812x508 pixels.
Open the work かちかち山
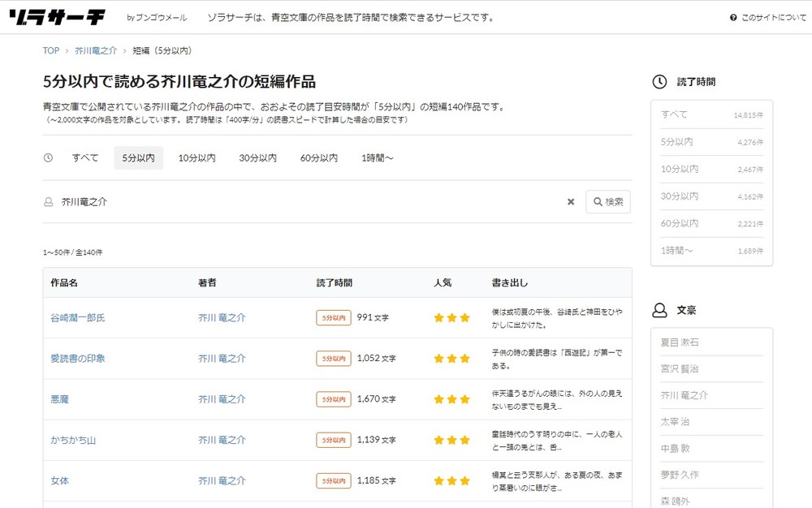pos(73,441)
